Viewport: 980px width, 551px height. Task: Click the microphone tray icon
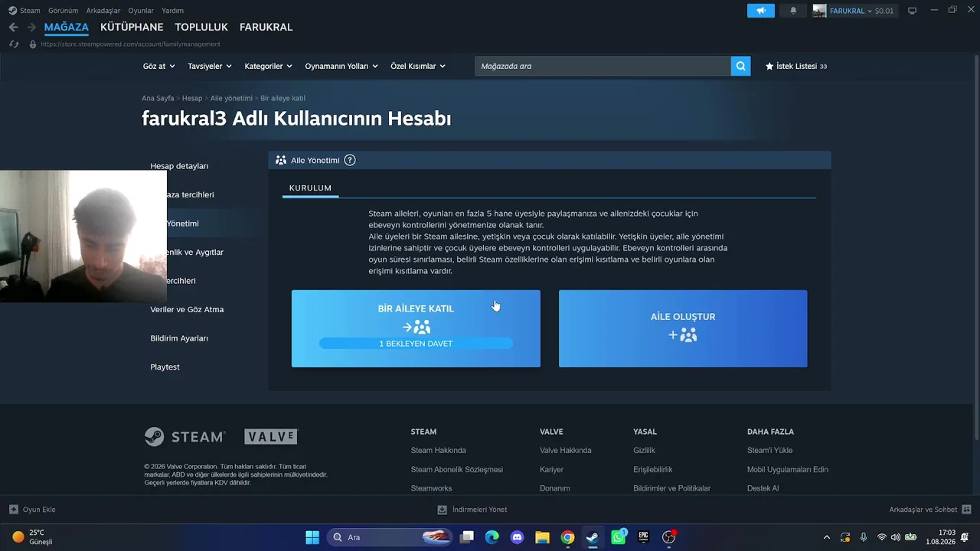(864, 537)
